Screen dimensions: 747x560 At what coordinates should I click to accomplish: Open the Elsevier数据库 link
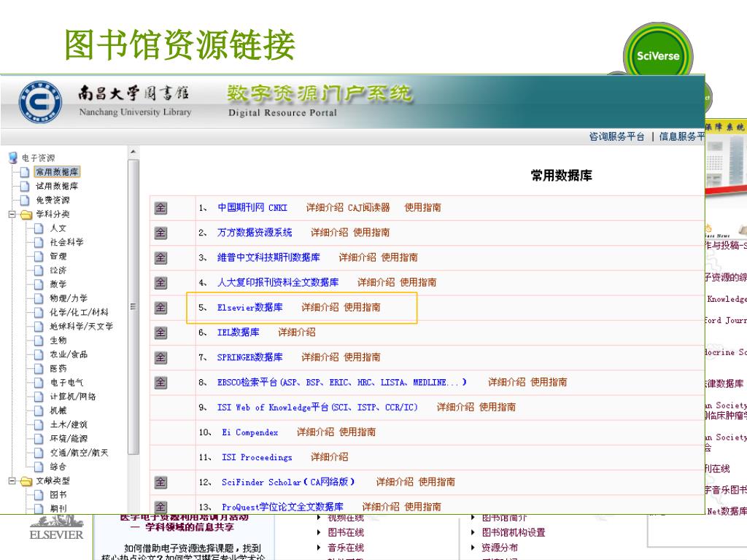tap(249, 308)
